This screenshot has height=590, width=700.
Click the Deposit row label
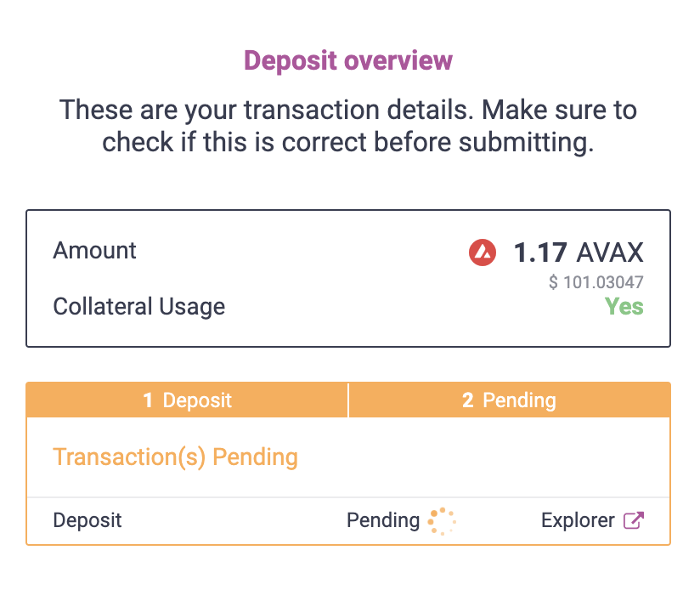tap(87, 520)
